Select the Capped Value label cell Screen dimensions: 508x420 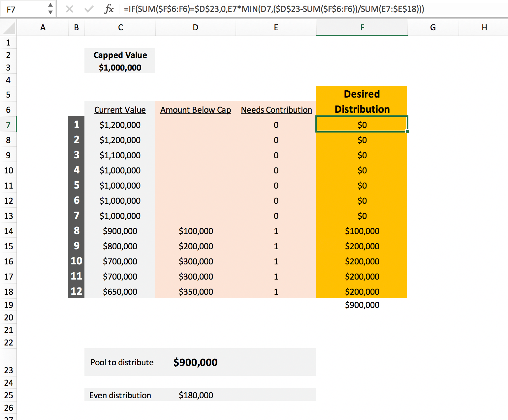[x=120, y=55]
